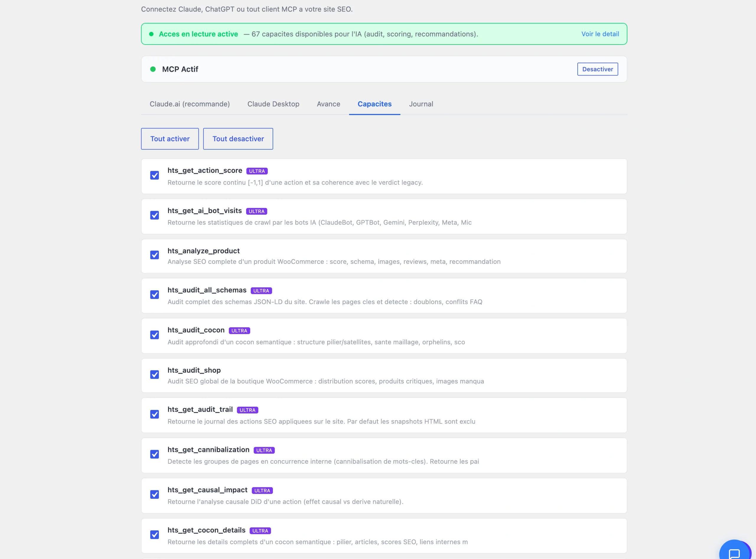Click ULTRA badge beside hts_get_cannibalization
The width and height of the screenshot is (756, 559).
264,450
